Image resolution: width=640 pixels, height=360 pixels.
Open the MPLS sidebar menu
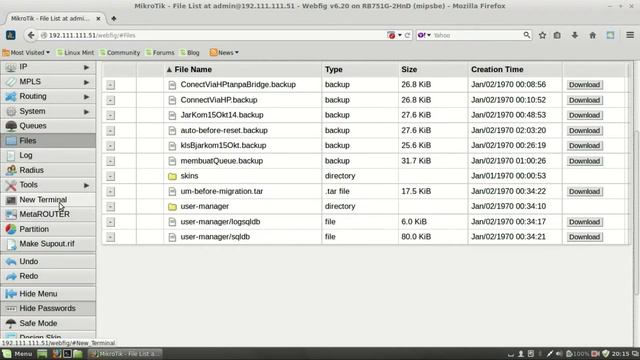point(48,82)
